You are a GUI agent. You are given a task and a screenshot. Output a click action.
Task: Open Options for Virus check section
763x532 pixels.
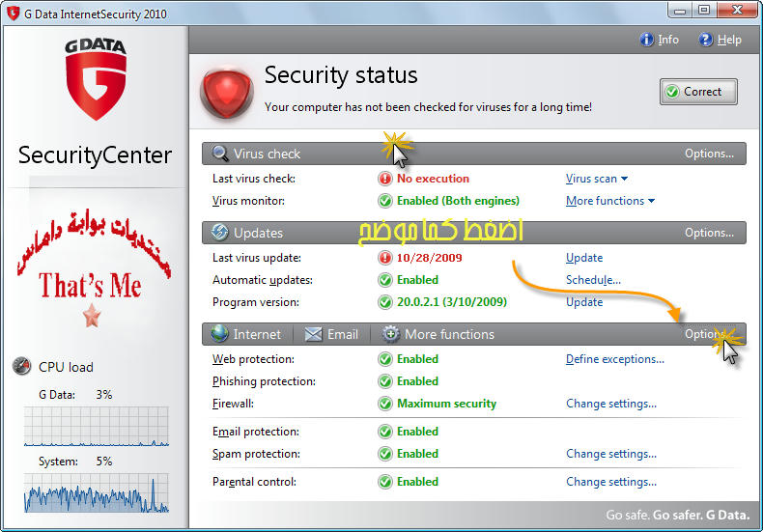click(709, 154)
